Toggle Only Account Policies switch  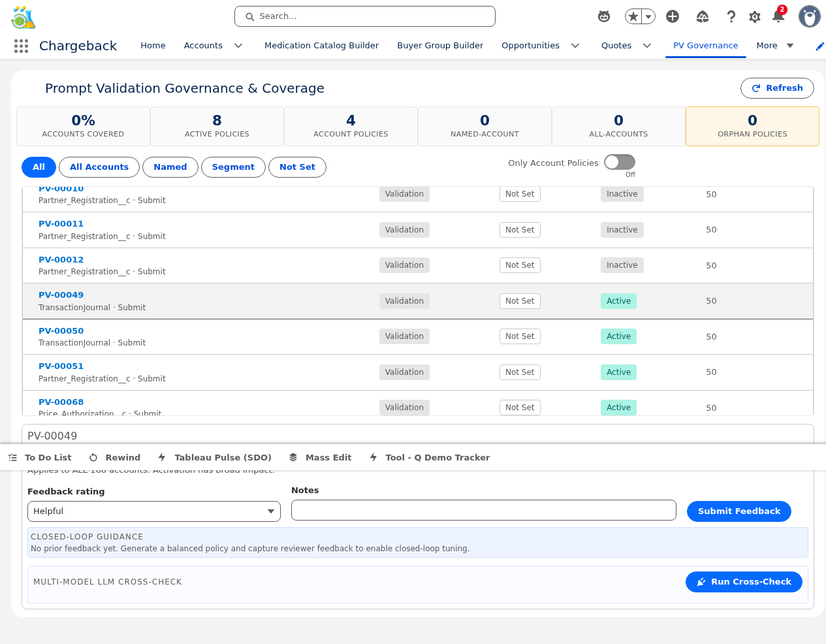click(620, 162)
